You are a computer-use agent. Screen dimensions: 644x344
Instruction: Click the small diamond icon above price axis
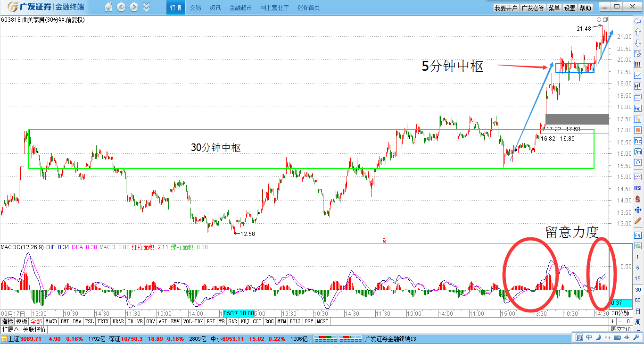pyautogui.click(x=599, y=19)
